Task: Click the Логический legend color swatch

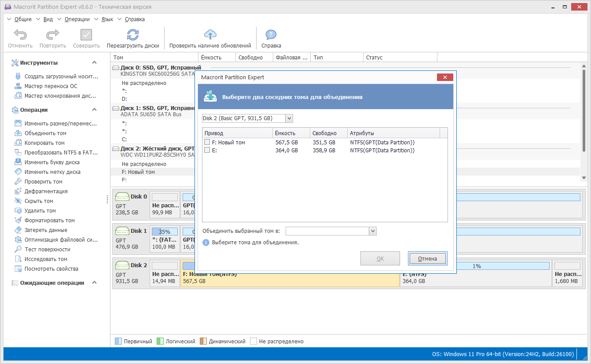Action: coord(160,342)
